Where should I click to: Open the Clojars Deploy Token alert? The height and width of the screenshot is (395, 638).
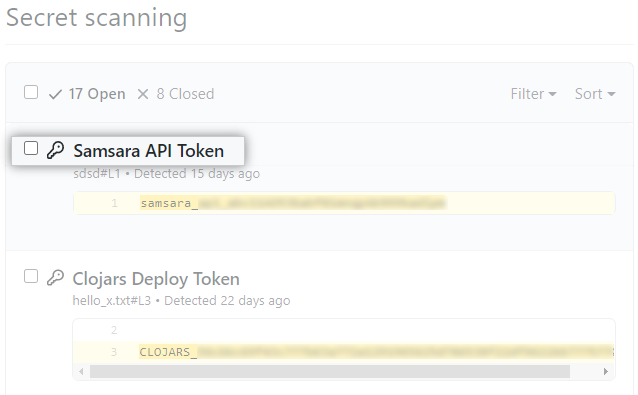pyautogui.click(x=156, y=279)
